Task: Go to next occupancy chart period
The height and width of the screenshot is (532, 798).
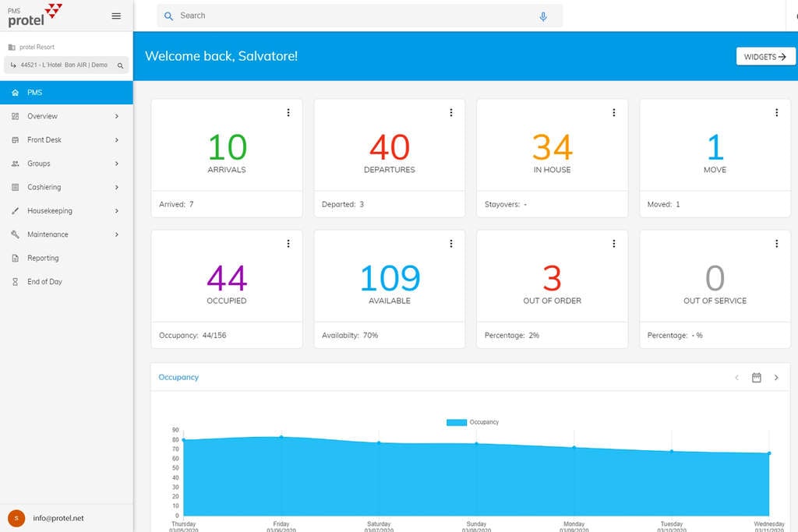Action: coord(776,378)
